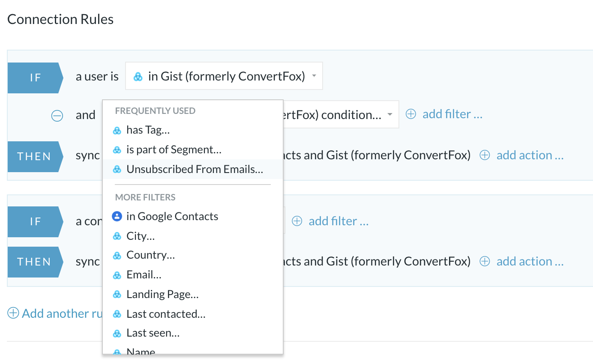Click the plus icon beside first 'add filter'
This screenshot has height=364, width=593.
[x=411, y=114]
